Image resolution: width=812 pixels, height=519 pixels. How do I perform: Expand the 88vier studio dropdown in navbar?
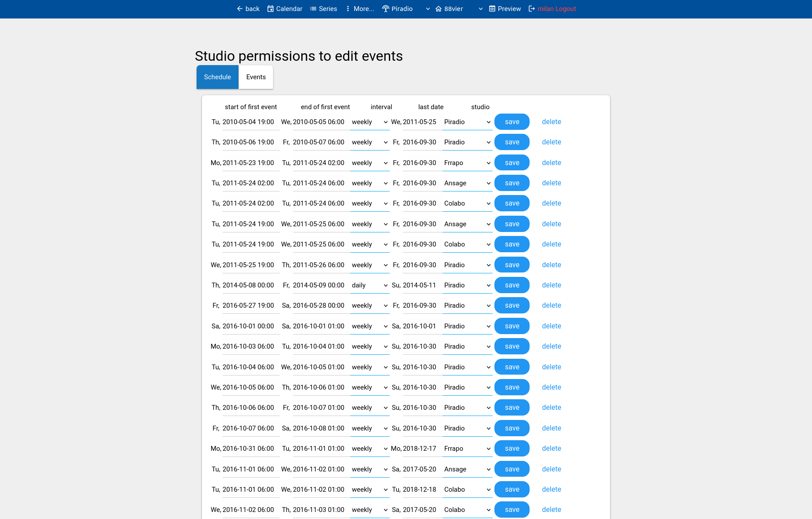(x=480, y=9)
